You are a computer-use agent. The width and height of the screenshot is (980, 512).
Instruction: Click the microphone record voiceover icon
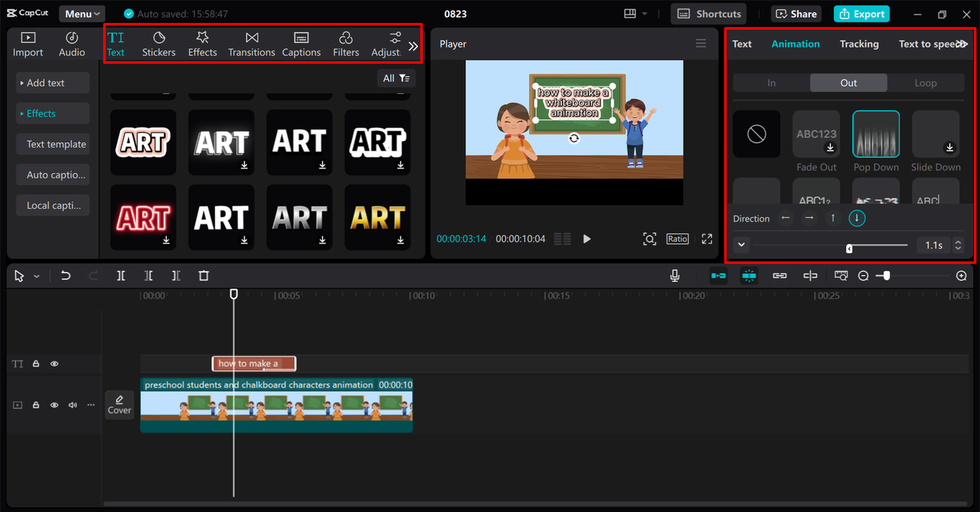coord(675,276)
